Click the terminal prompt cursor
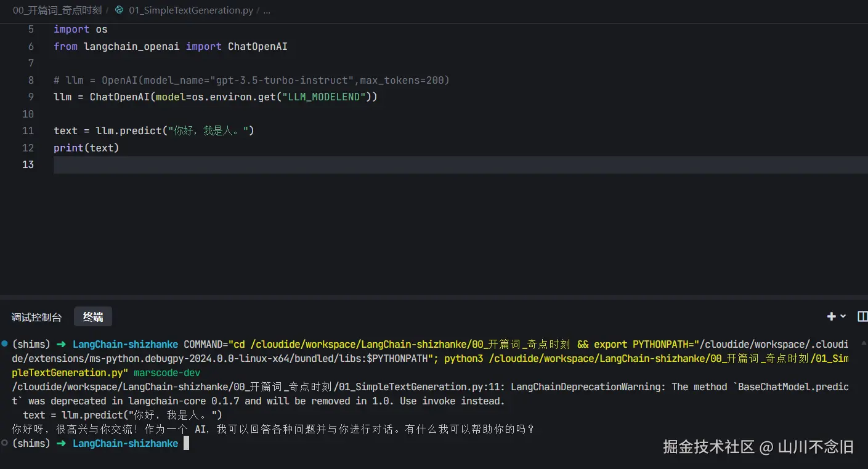Screen dimensions: 868x469 click(186, 444)
